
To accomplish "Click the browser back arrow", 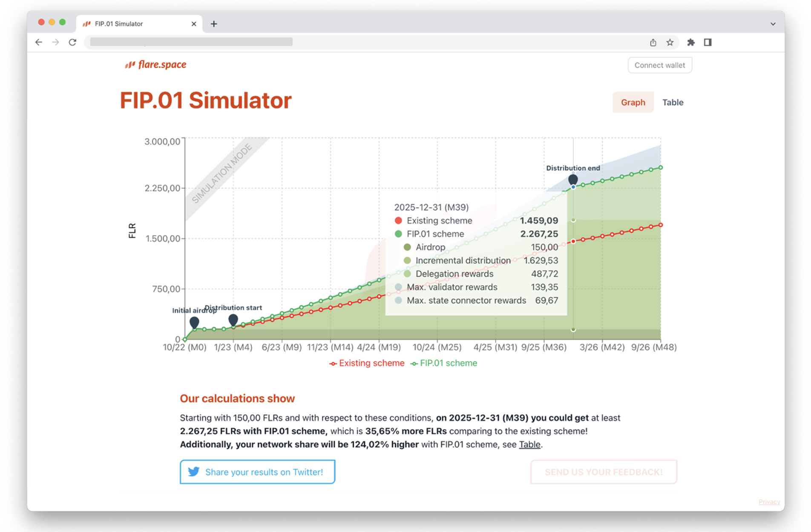I will 39,42.
